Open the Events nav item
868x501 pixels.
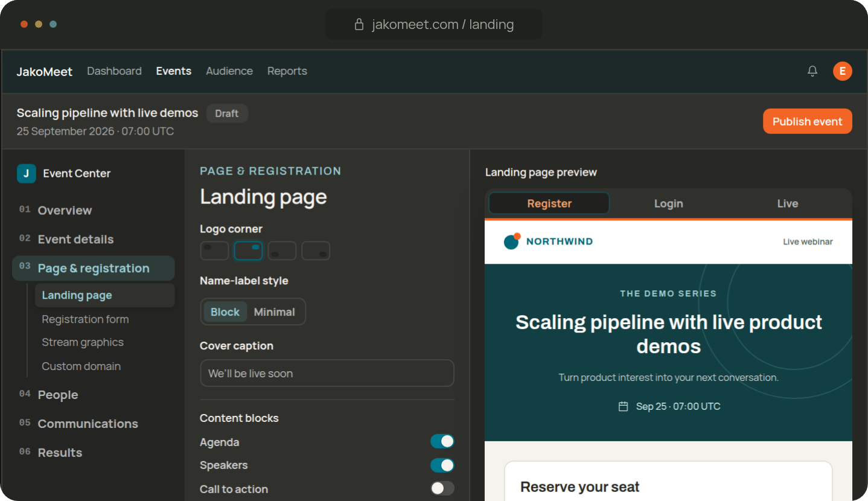point(174,71)
